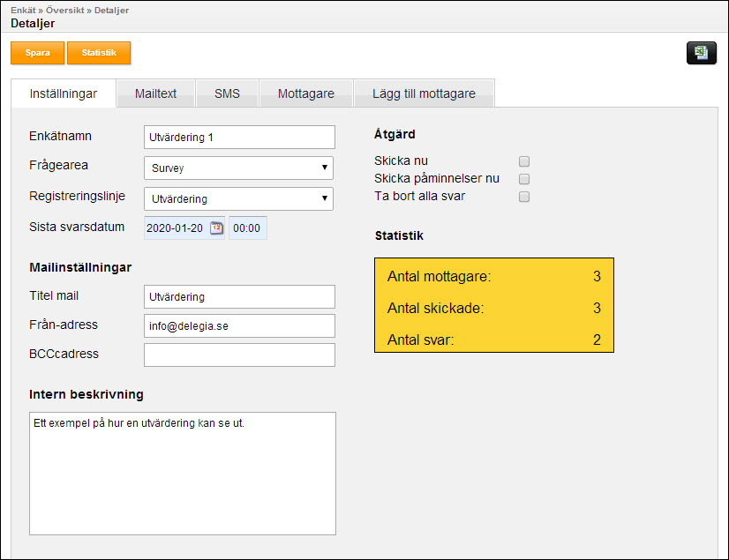Open the SMS tab
Viewport: 729px width, 560px height.
click(x=227, y=93)
